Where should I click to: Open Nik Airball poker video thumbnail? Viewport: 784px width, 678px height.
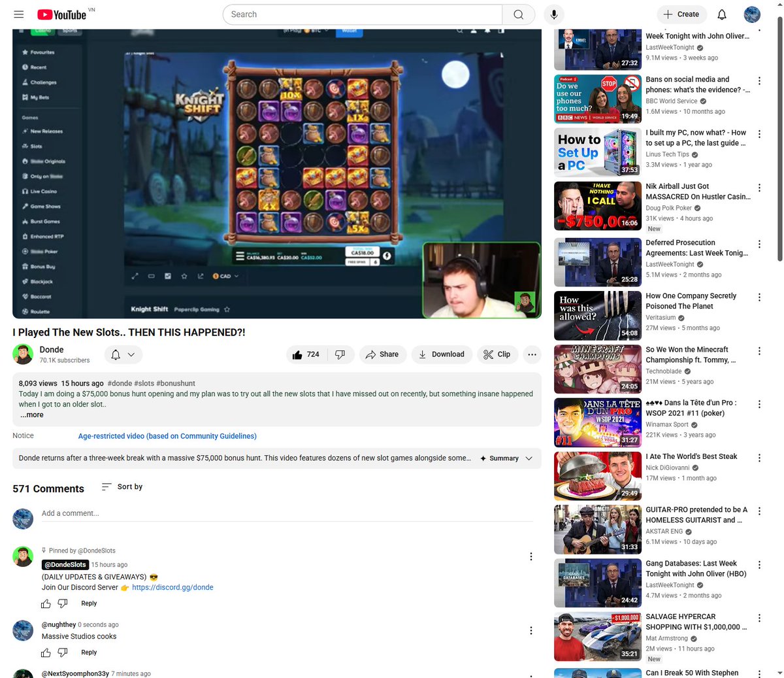tap(598, 206)
